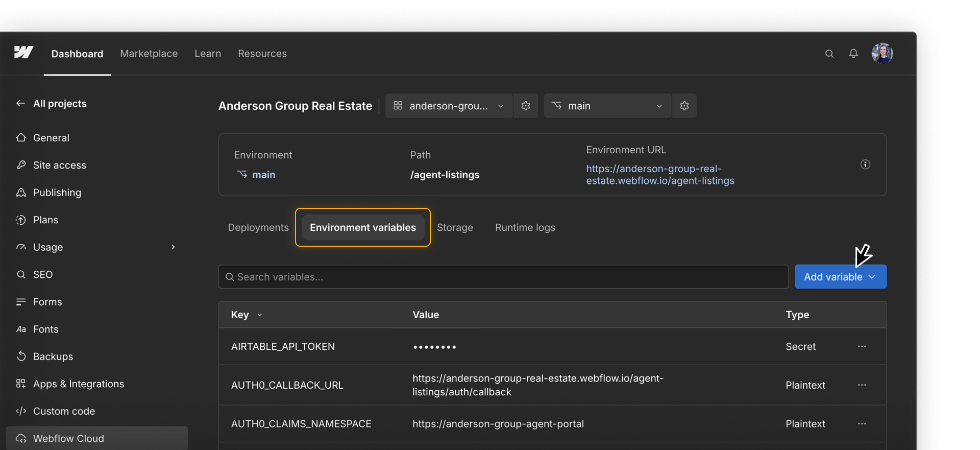Screen dimensions: 980x450
Task: Click the Secret type cell
Action: pos(800,346)
